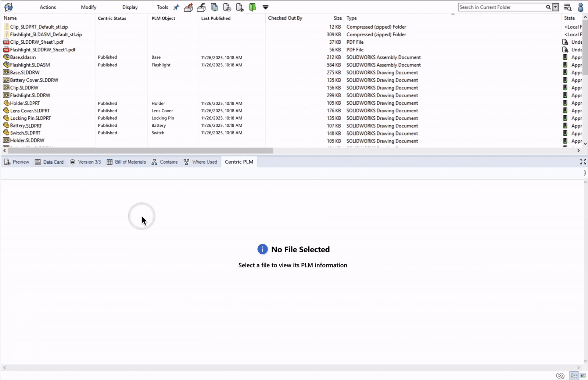Click the blue user account icon
The height and width of the screenshot is (380, 588).
(581, 7)
